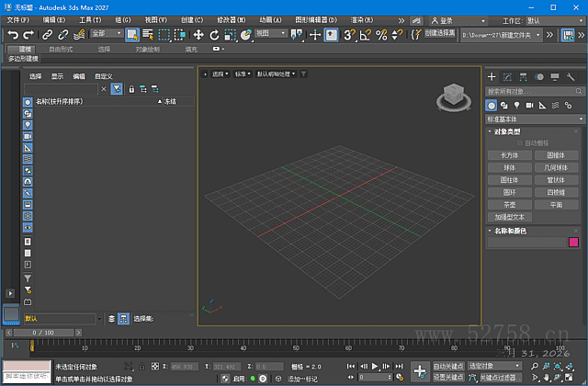Open the Select by Name list tool
The width and height of the screenshot is (588, 386).
(x=148, y=35)
